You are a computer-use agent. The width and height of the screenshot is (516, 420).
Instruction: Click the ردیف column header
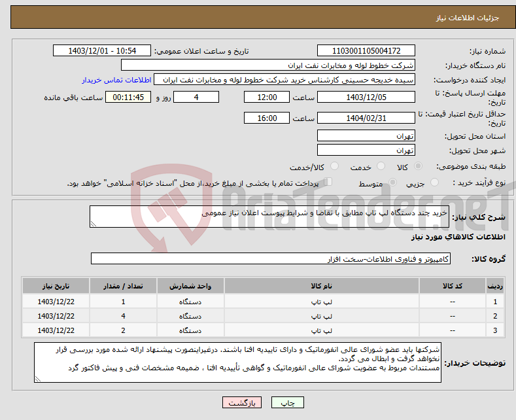(x=495, y=286)
